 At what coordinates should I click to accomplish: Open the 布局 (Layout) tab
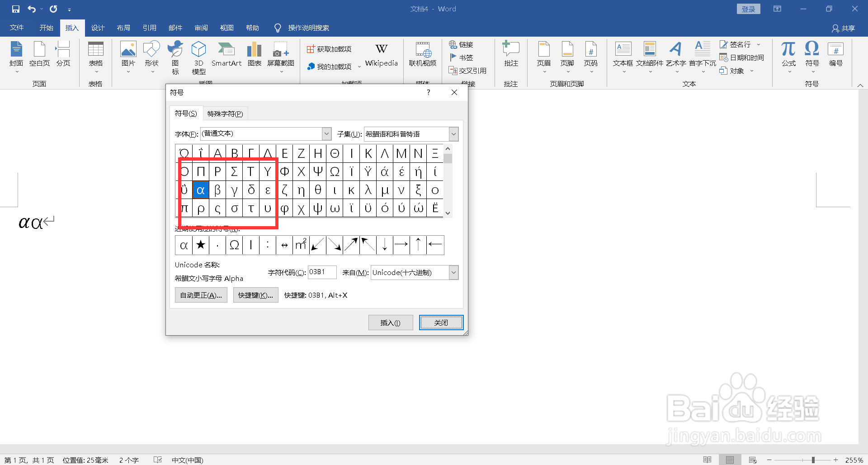123,28
